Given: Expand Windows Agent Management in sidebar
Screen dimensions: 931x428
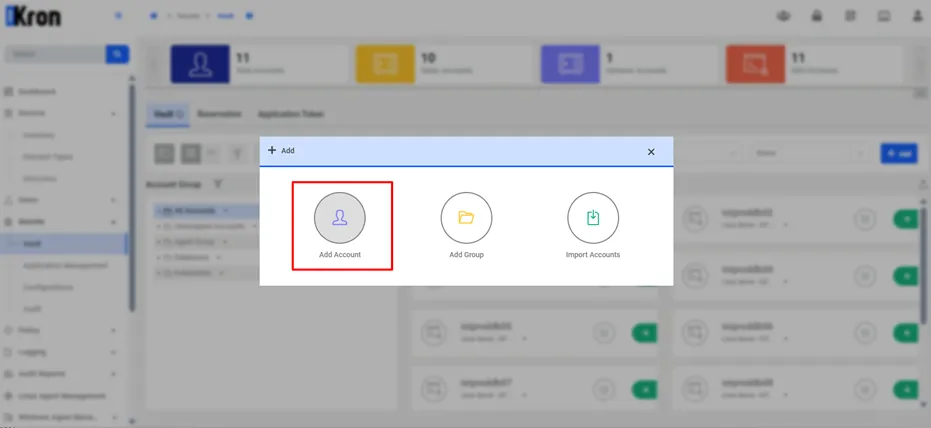Looking at the screenshot, I should (59, 418).
